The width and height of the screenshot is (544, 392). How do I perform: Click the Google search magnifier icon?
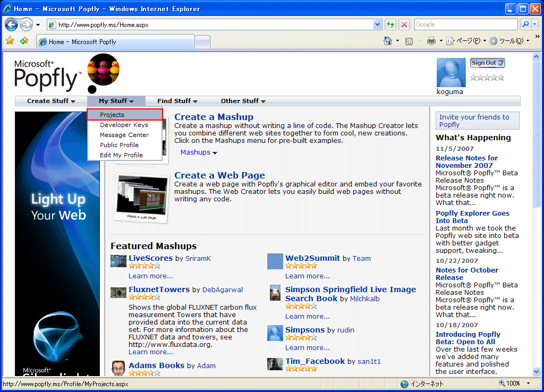click(525, 24)
